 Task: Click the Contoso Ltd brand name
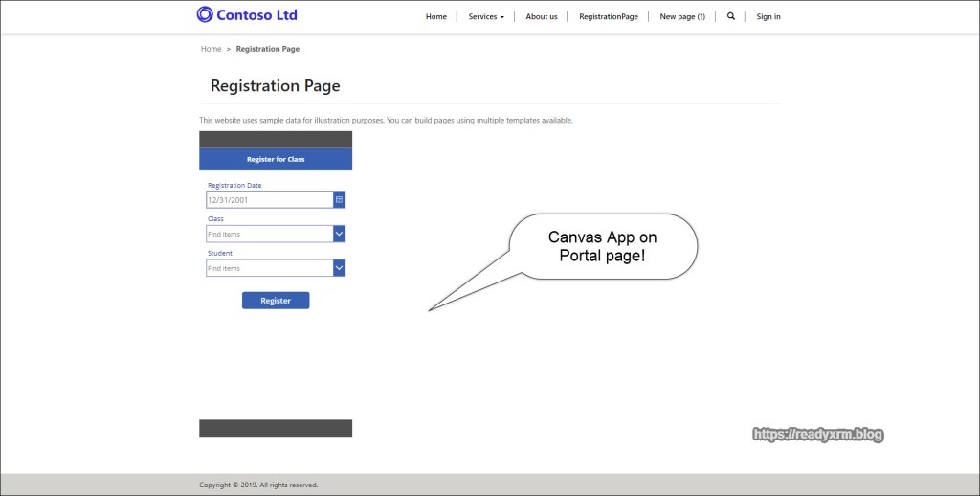(256, 14)
